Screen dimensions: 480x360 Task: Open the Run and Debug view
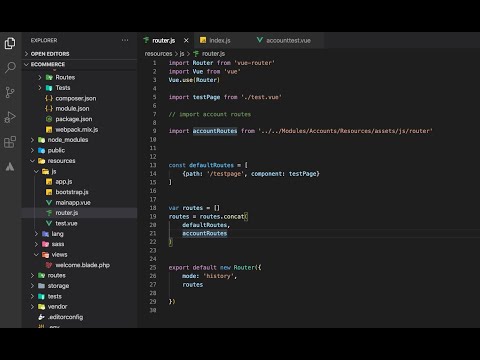10,117
